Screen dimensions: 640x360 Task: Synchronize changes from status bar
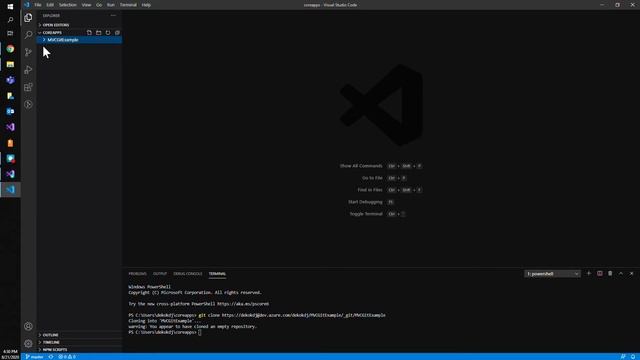pyautogui.click(x=51, y=357)
